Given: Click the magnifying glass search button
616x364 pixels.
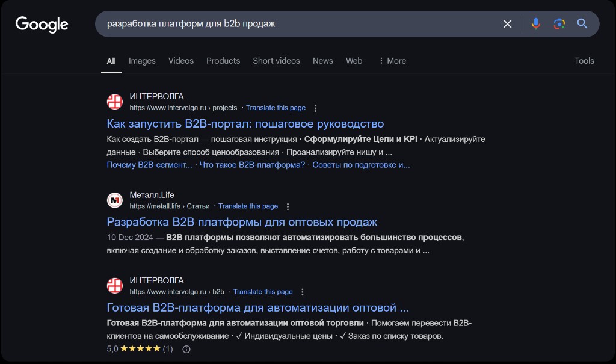Looking at the screenshot, I should 582,24.
